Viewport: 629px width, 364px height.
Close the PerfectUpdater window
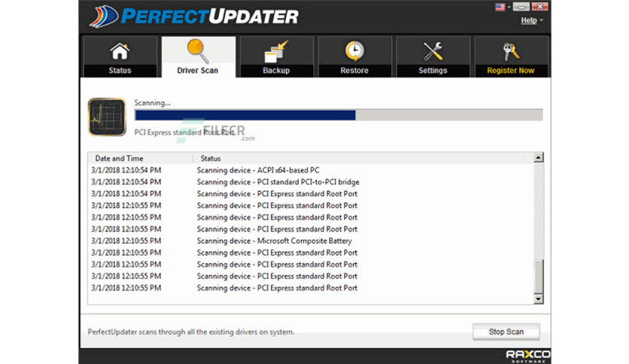[x=540, y=7]
